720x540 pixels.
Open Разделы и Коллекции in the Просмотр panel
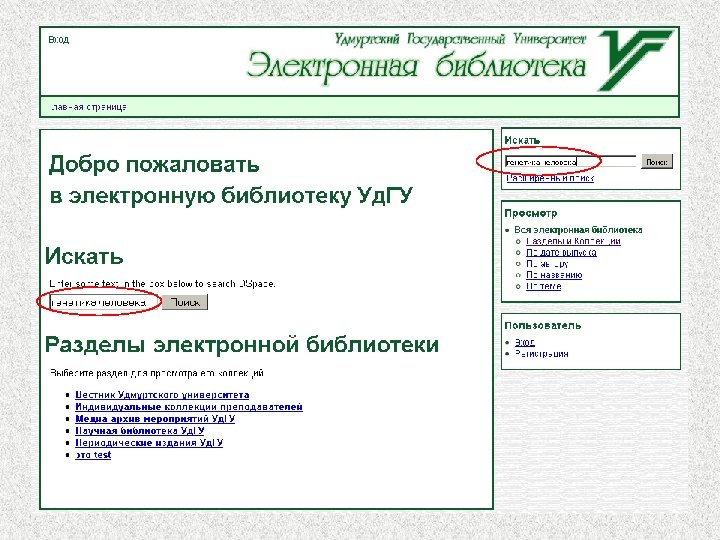(574, 241)
